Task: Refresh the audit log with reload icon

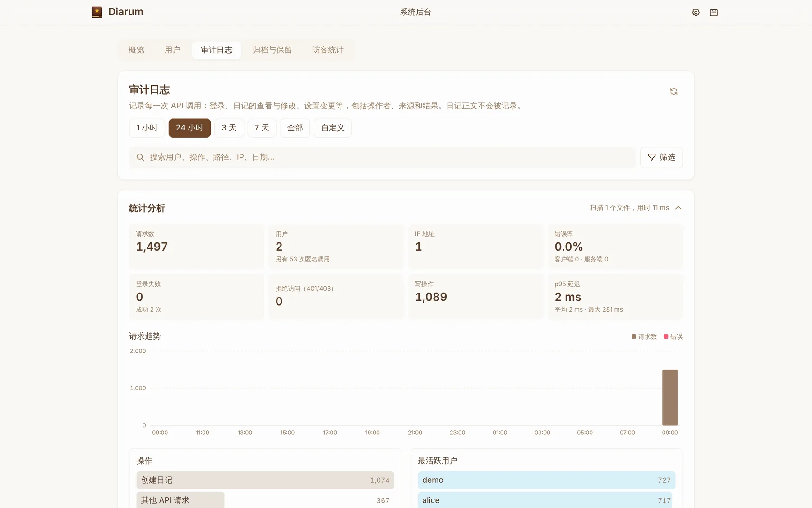Action: (674, 92)
